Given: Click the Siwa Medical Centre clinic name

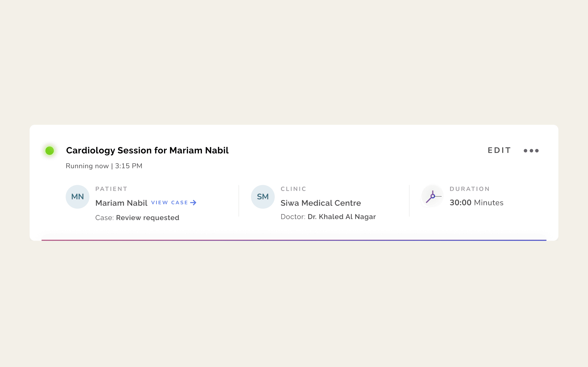Looking at the screenshot, I should [321, 203].
